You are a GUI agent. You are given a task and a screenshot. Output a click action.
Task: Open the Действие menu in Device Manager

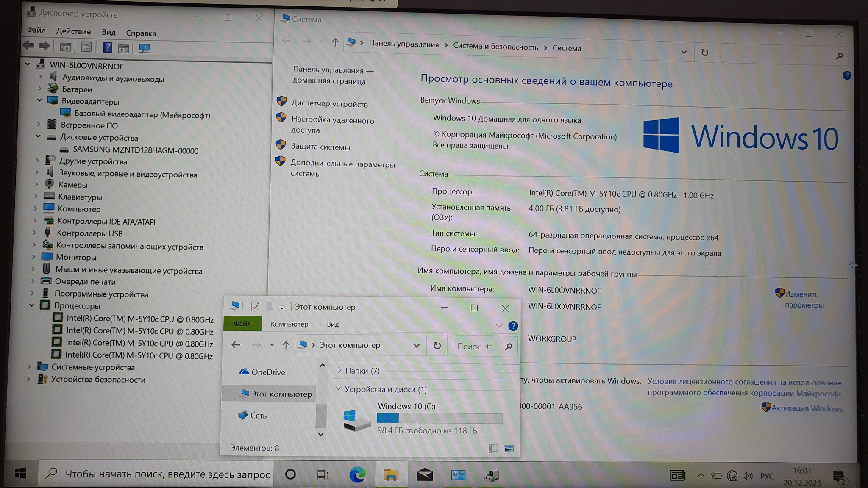(x=73, y=31)
